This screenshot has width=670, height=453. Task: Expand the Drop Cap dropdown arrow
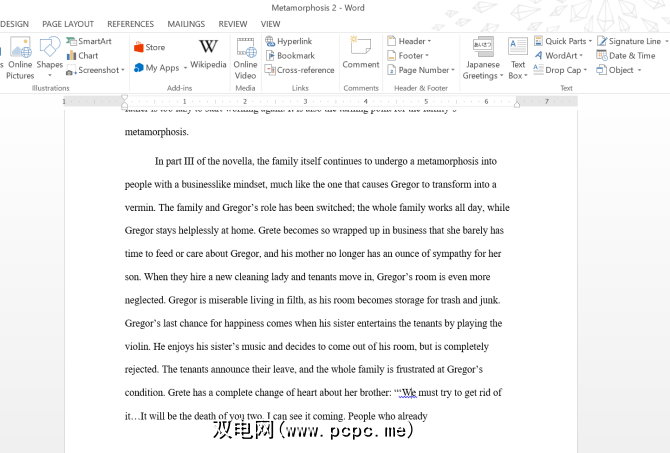click(585, 71)
